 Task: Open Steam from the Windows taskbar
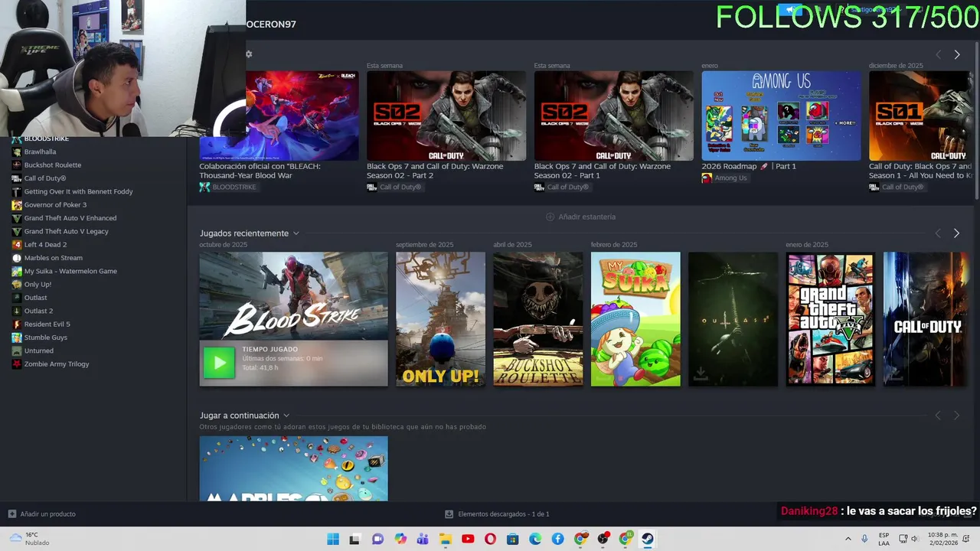(648, 539)
